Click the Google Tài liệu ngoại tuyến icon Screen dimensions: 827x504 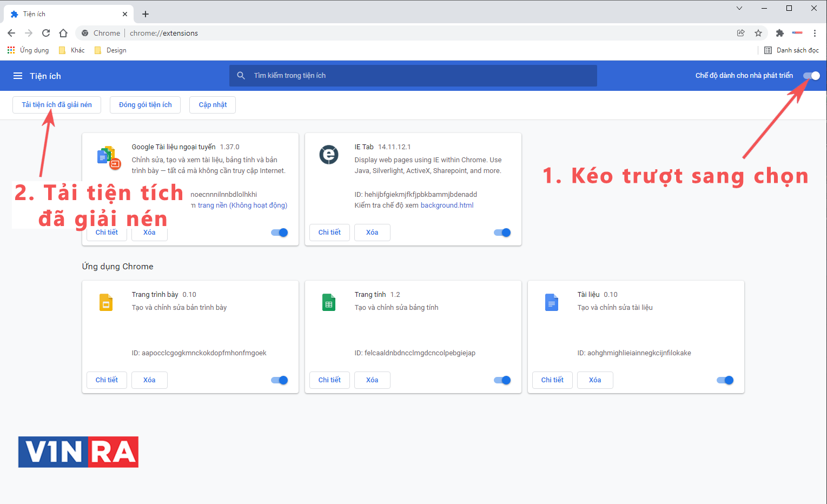pyautogui.click(x=108, y=157)
